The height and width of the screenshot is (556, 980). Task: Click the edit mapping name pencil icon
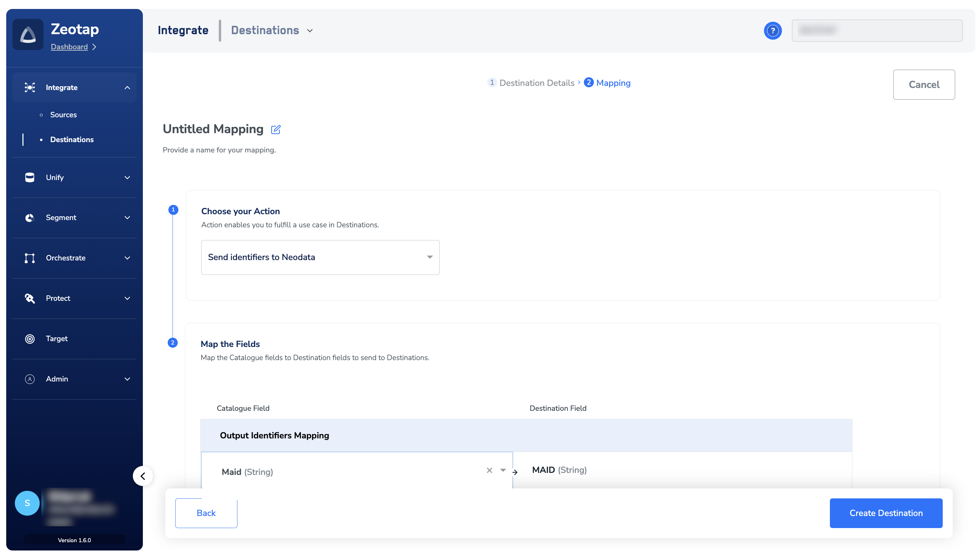275,129
